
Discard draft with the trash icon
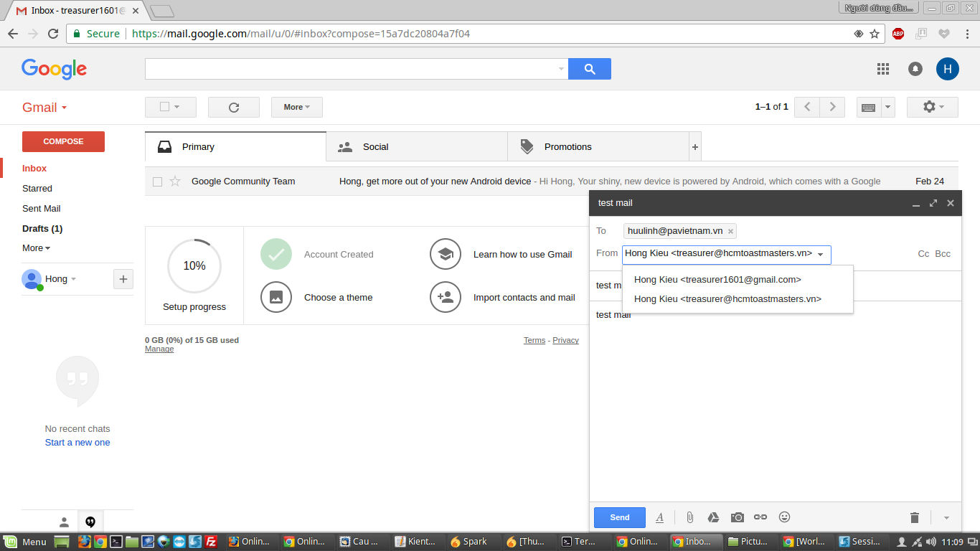pos(914,517)
